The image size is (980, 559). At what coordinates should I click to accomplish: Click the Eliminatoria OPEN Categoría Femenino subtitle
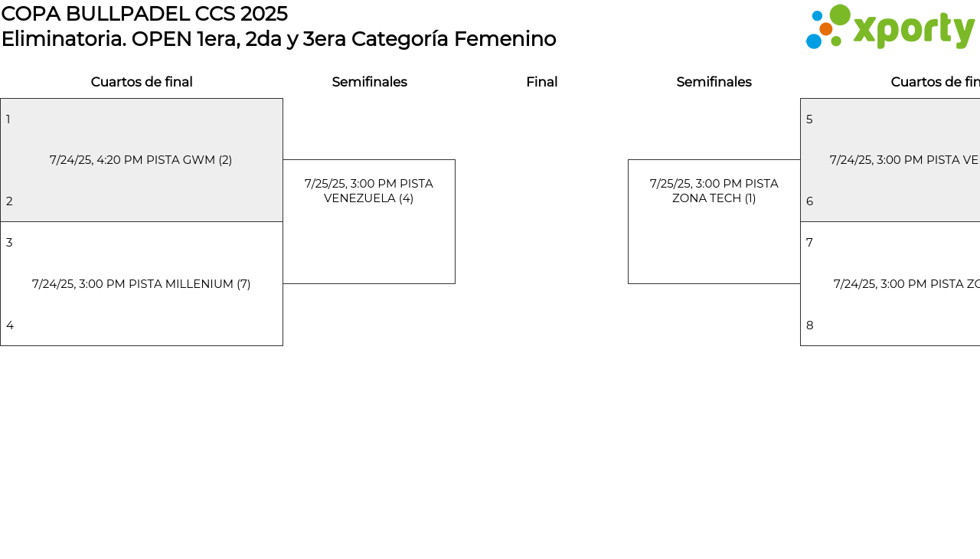(x=279, y=39)
